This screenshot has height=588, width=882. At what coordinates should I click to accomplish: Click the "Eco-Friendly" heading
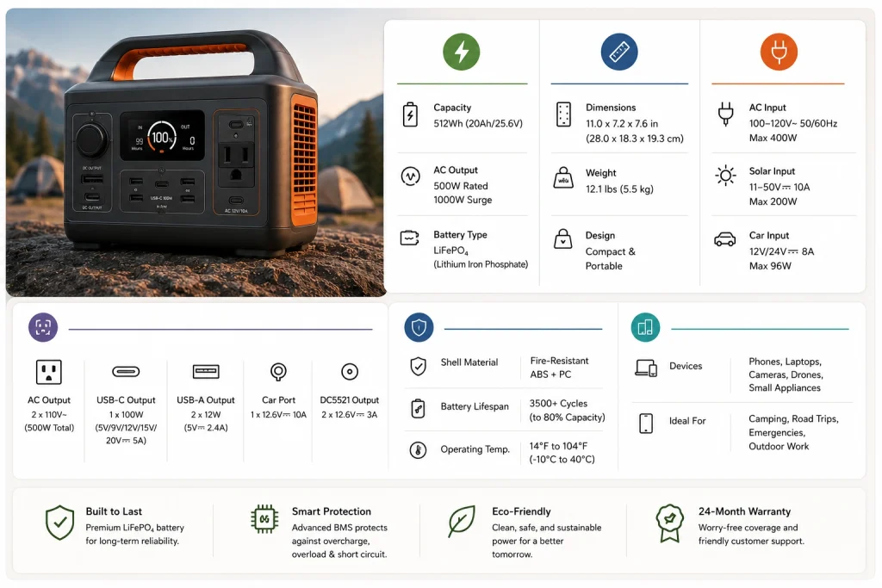pos(521,511)
